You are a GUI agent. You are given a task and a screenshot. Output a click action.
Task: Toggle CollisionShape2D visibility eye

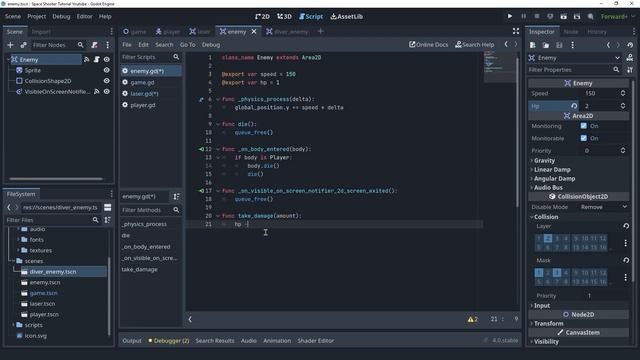[x=107, y=81]
